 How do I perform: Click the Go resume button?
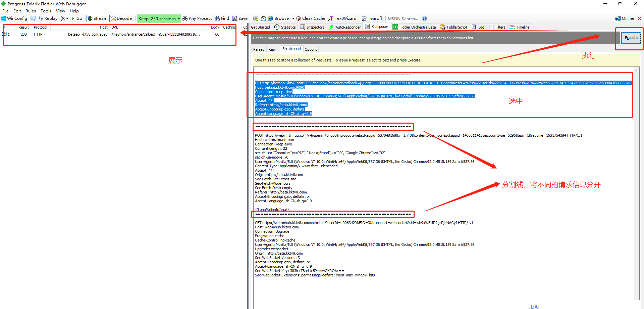77,18
